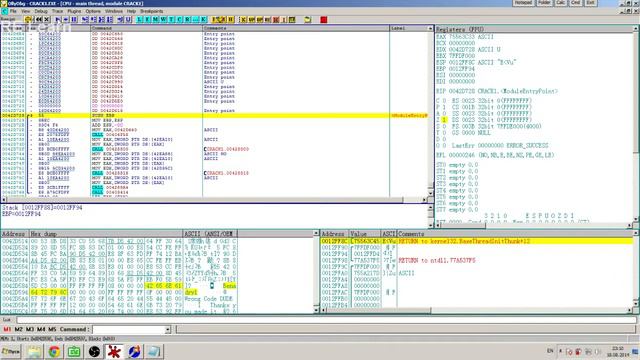Click the Start button on taskbar

[x=11, y=351]
